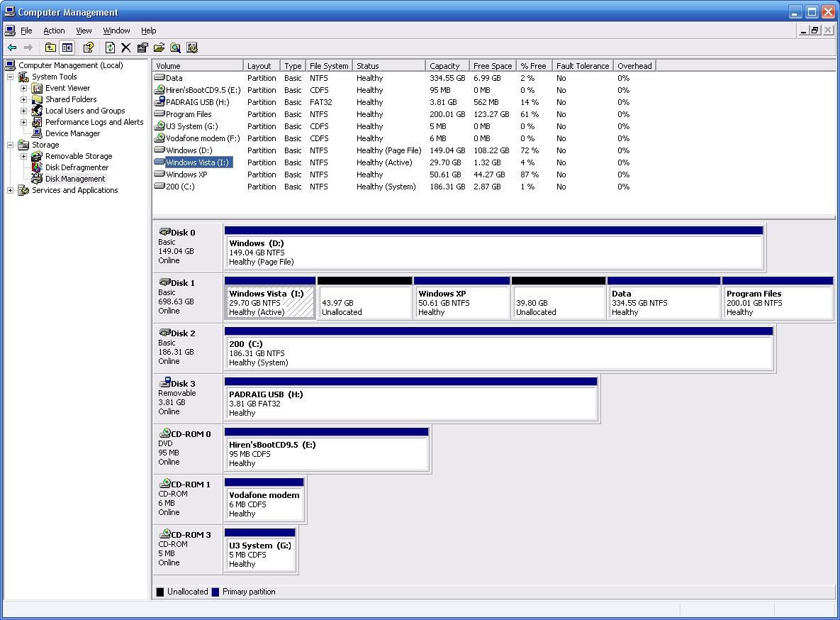840x620 pixels.
Task: Sort by the Capacity column header
Action: [447, 66]
